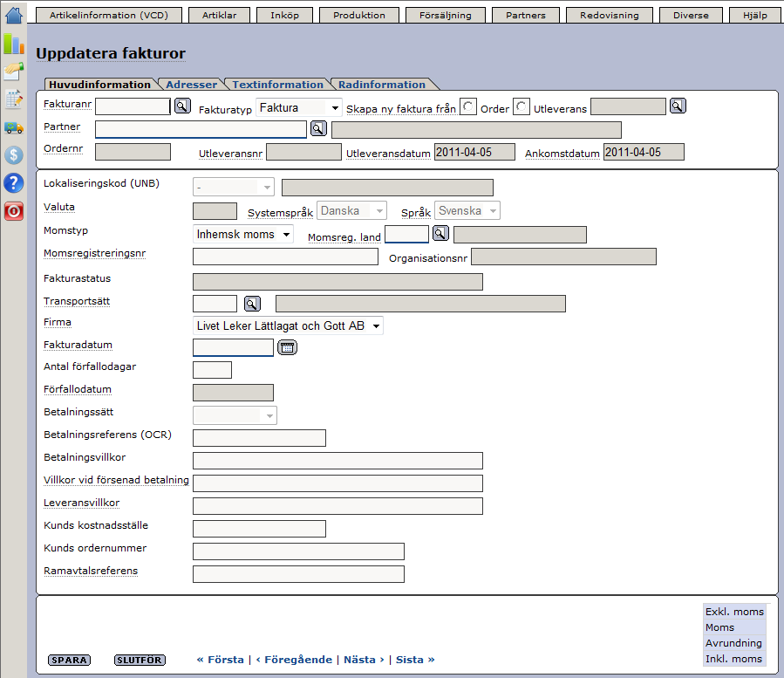The image size is (784, 678).
Task: Open Partner lookup magnifier icon
Action: 318,128
